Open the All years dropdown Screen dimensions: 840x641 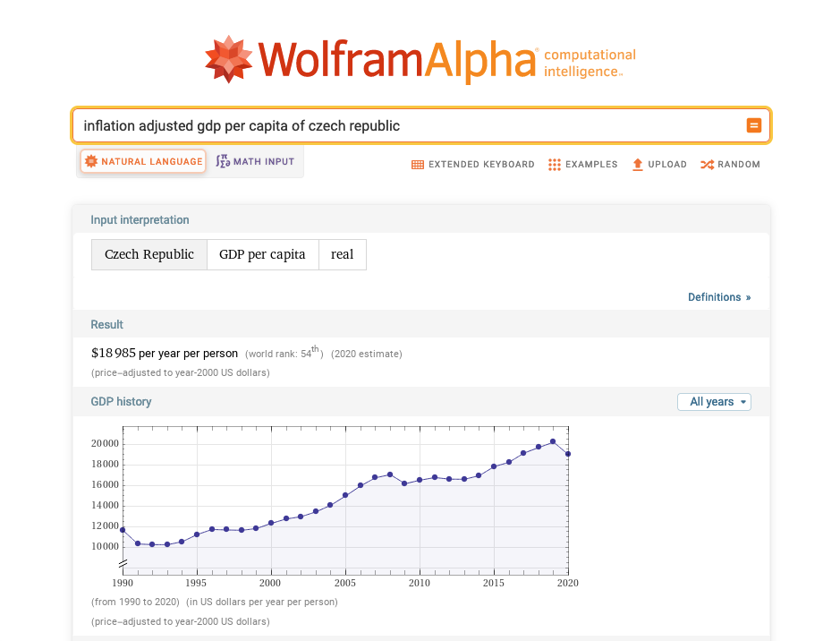pyautogui.click(x=714, y=402)
